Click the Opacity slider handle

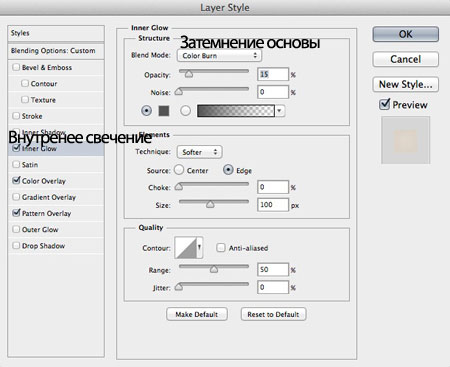[189, 74]
